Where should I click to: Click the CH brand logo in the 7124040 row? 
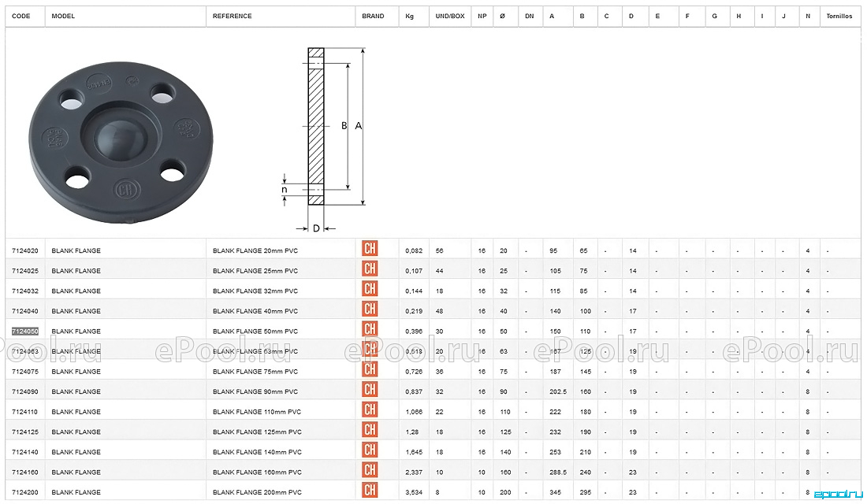(370, 309)
